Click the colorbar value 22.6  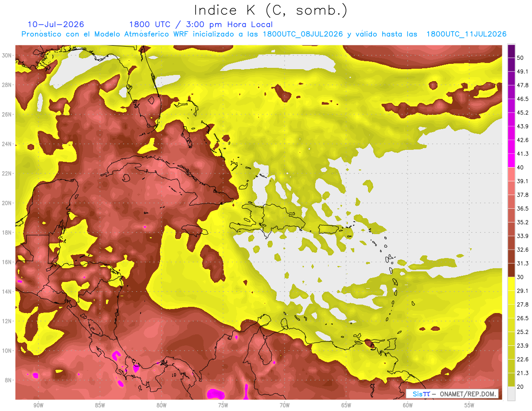click(x=523, y=360)
